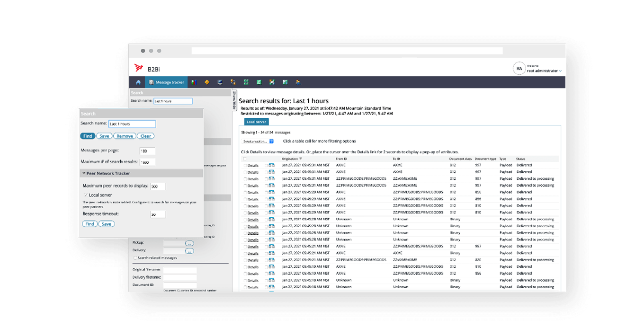Viewport: 644px width, 336px height.
Task: Click the B2Bi red logo
Action: tap(139, 68)
